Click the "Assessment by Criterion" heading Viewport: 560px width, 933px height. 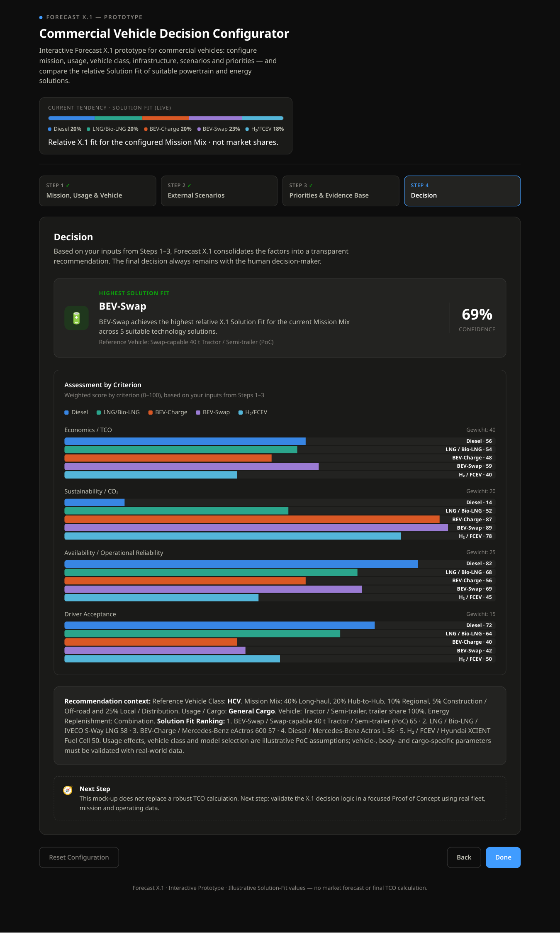103,385
